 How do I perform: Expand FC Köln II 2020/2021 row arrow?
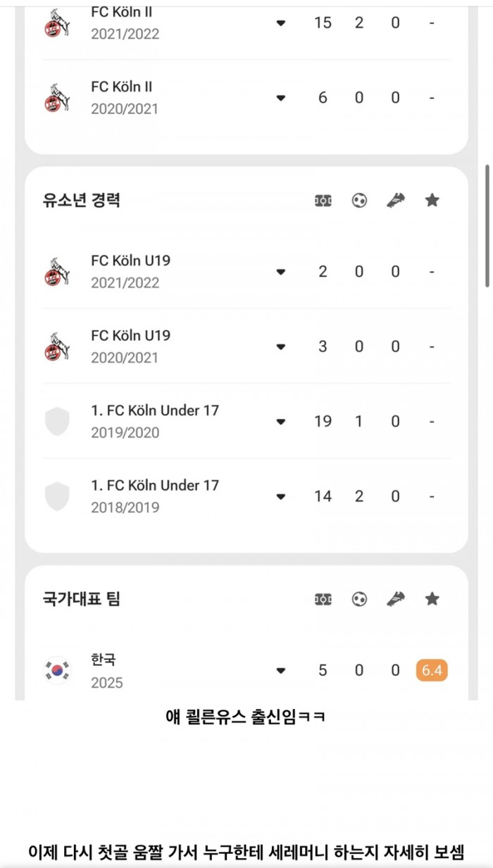281,98
